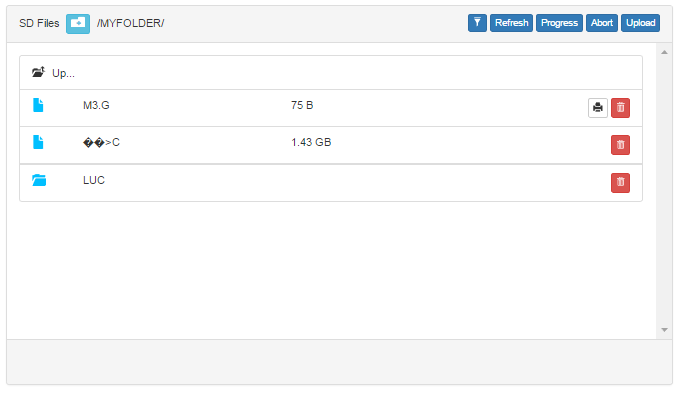
Task: Click the Upload button
Action: (640, 23)
